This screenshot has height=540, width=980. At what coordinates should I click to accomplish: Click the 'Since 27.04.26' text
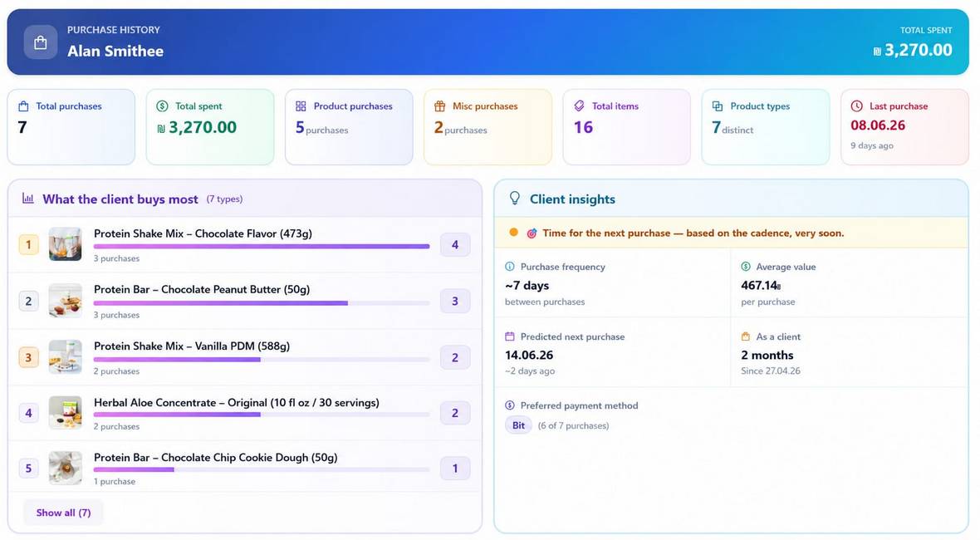[x=771, y=371]
